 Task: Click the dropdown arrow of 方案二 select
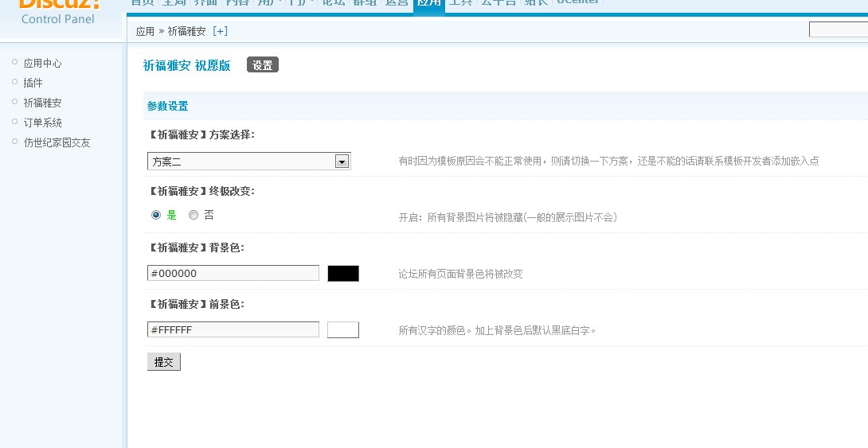click(x=342, y=162)
